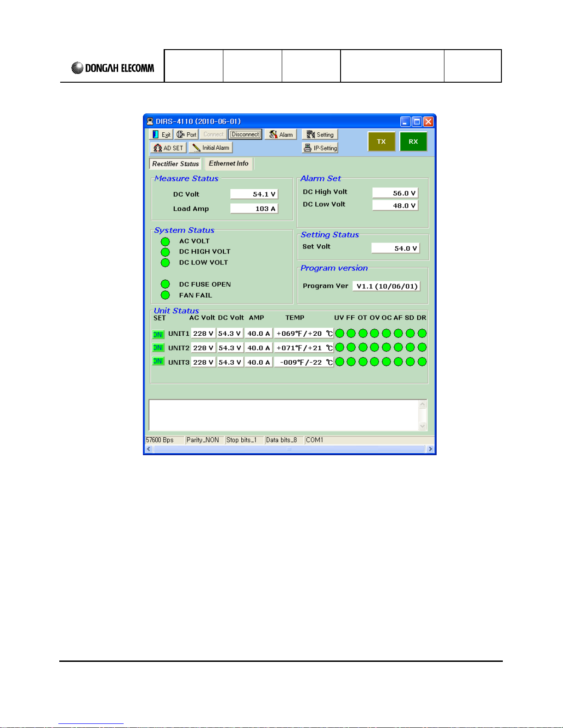The width and height of the screenshot is (563, 728).
Task: Click the Exit toolbar button
Action: click(x=161, y=135)
